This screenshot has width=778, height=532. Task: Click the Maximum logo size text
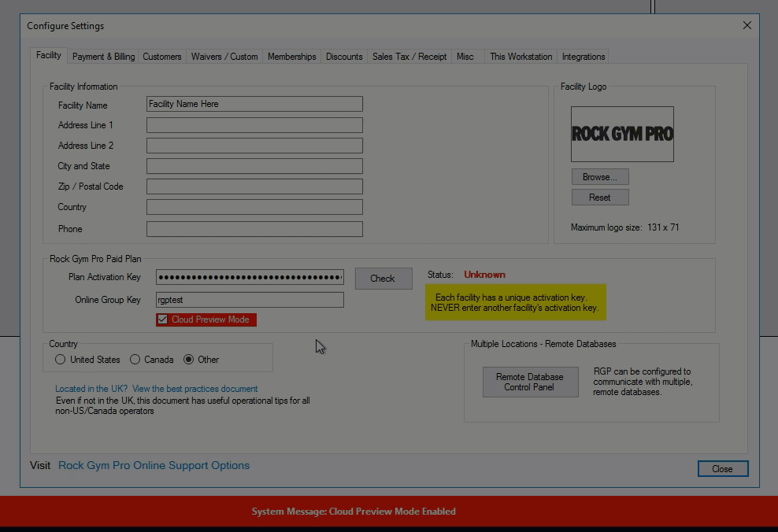pos(624,227)
